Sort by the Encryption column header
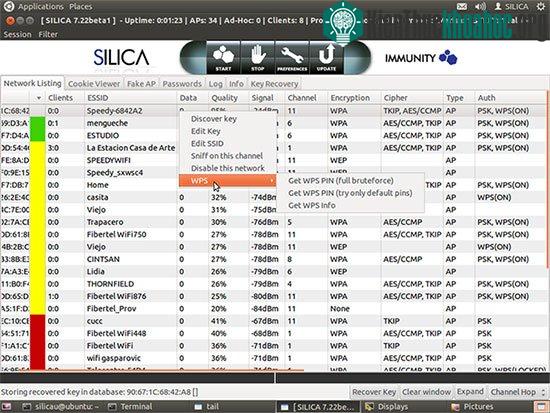The image size is (550, 413). (x=354, y=98)
